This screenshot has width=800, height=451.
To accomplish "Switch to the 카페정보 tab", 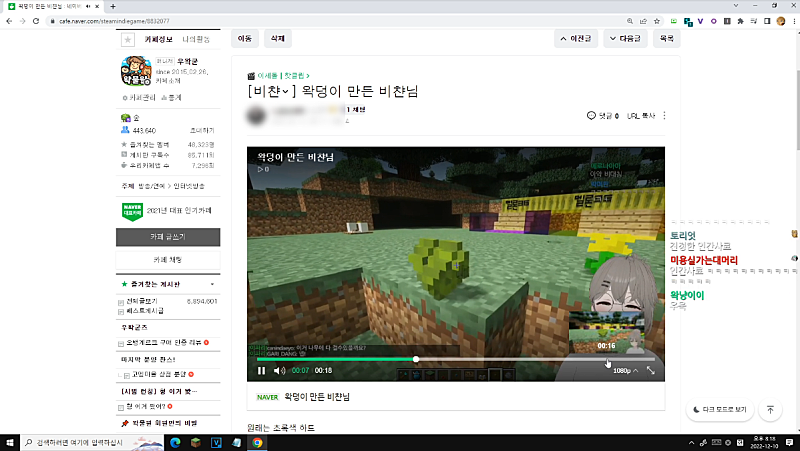I will coord(158,39).
